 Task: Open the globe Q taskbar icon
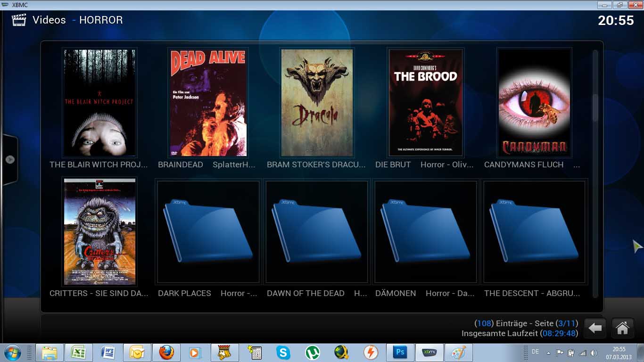(341, 353)
